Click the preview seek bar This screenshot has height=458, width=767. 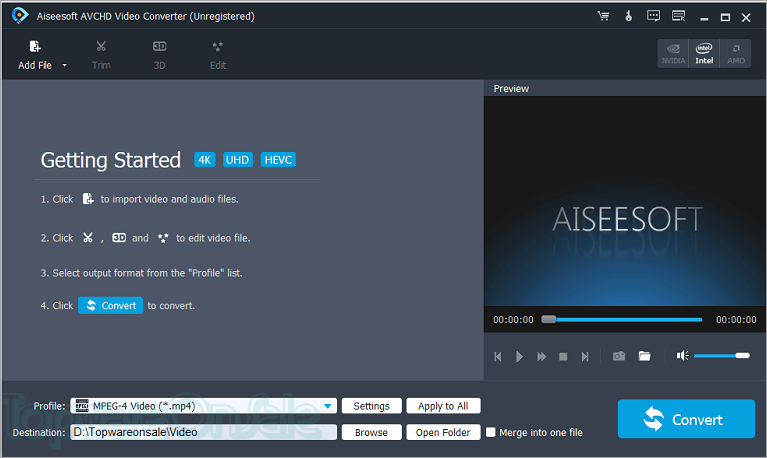coord(621,320)
